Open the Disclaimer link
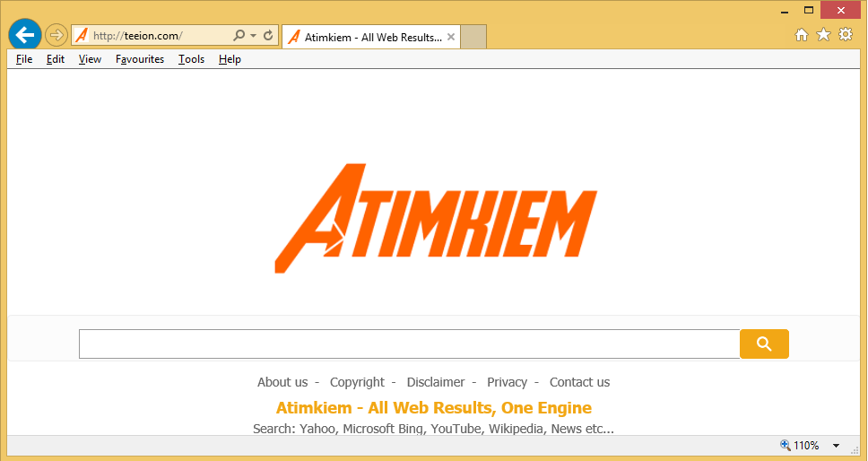Screen dimensions: 868x461 click(436, 382)
